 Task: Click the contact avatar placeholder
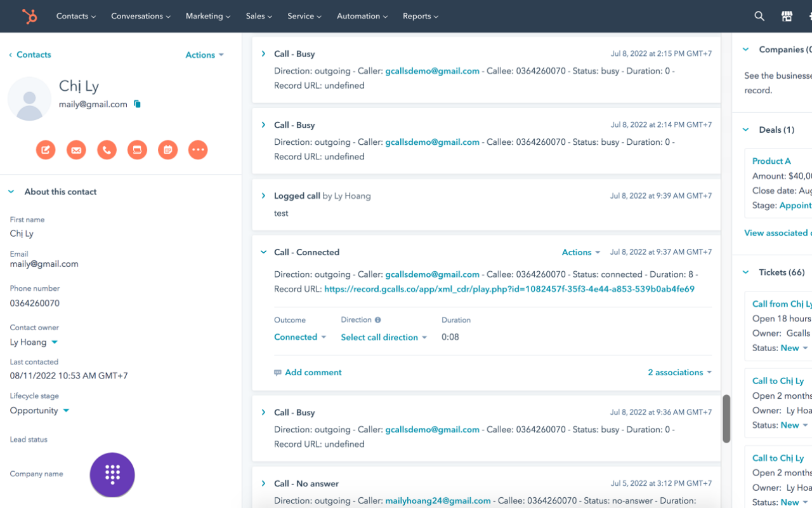pyautogui.click(x=29, y=99)
